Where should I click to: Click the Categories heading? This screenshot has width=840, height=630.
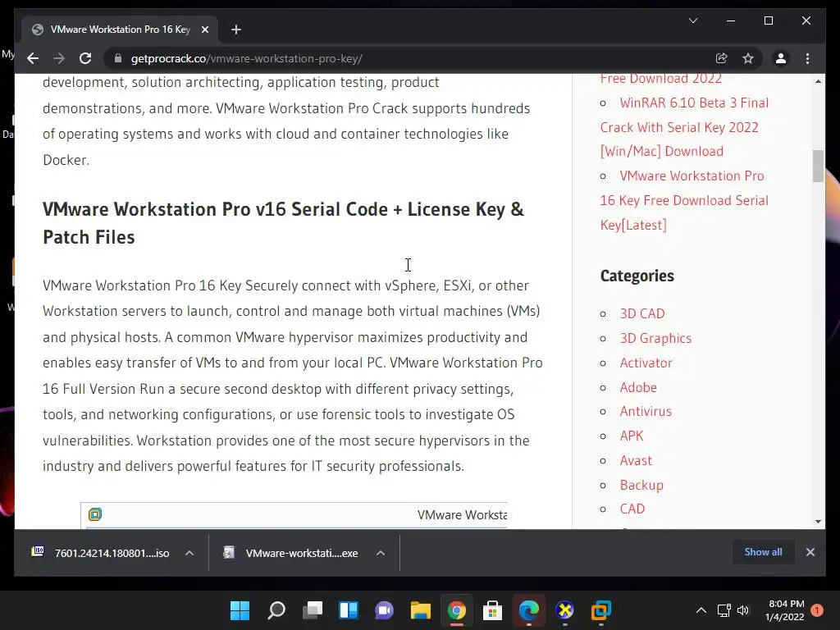tap(637, 276)
